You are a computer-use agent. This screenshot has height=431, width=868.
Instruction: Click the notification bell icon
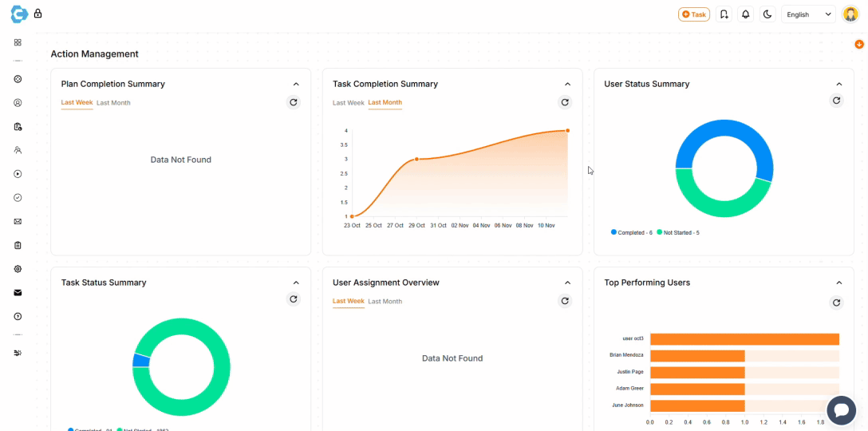point(745,14)
